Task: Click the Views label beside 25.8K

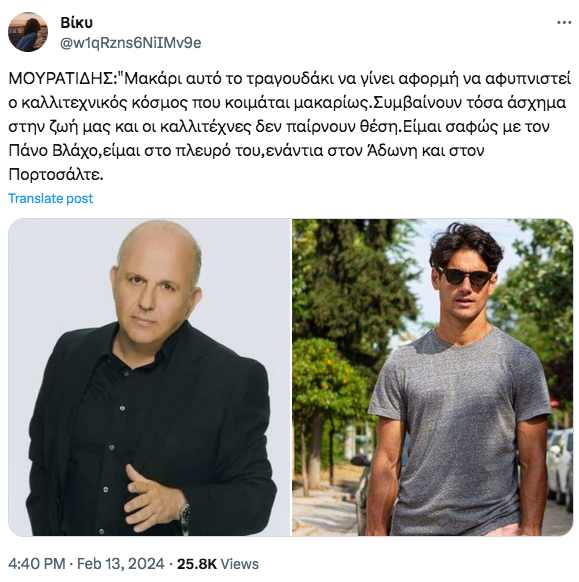Action: coord(239,564)
